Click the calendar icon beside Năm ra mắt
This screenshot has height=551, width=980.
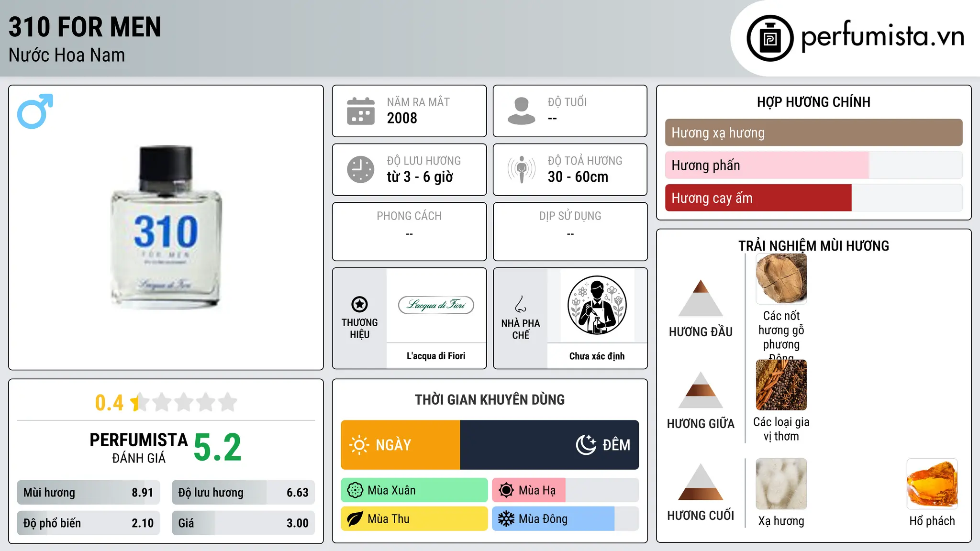[x=360, y=111]
